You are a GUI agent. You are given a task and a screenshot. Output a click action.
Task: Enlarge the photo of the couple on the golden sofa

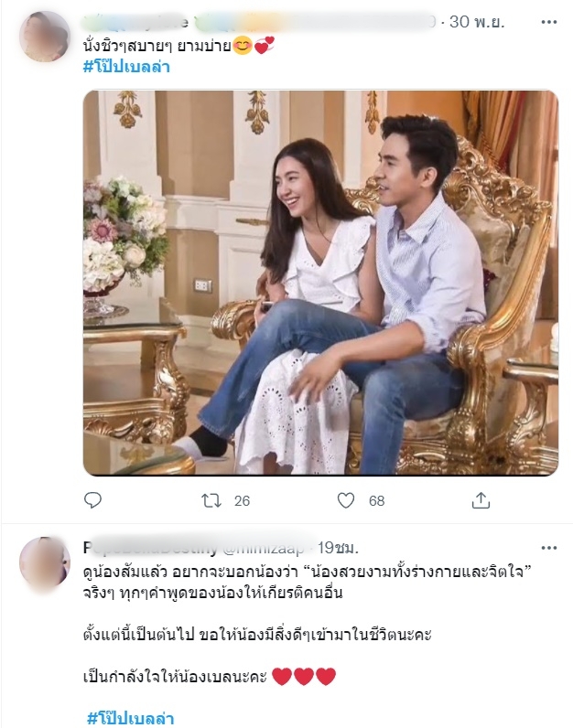[x=320, y=283]
